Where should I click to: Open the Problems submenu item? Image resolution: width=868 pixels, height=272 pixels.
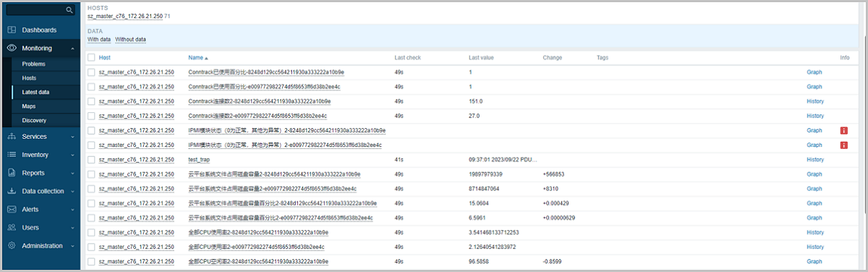(x=34, y=64)
